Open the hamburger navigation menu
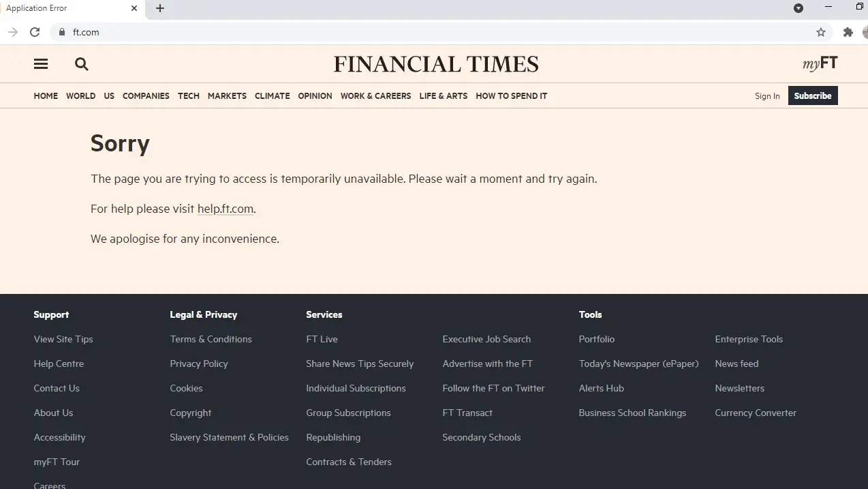This screenshot has width=868, height=489. (x=41, y=64)
